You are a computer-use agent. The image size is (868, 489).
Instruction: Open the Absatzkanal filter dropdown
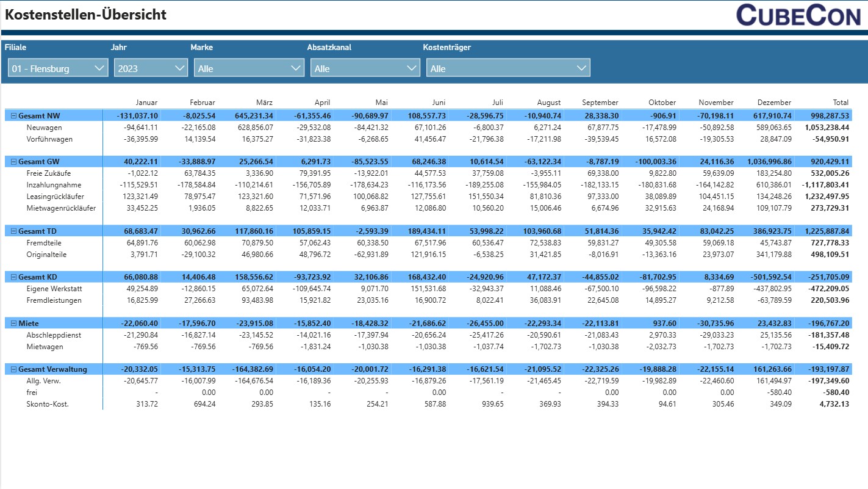pos(365,68)
